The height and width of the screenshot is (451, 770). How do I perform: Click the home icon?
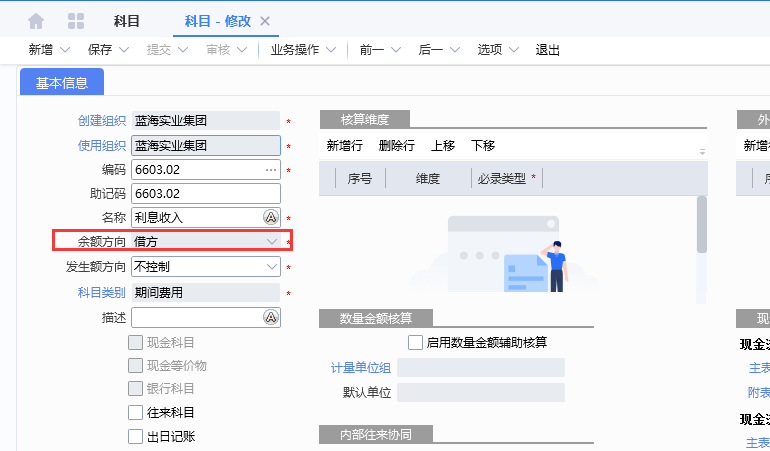[x=36, y=21]
